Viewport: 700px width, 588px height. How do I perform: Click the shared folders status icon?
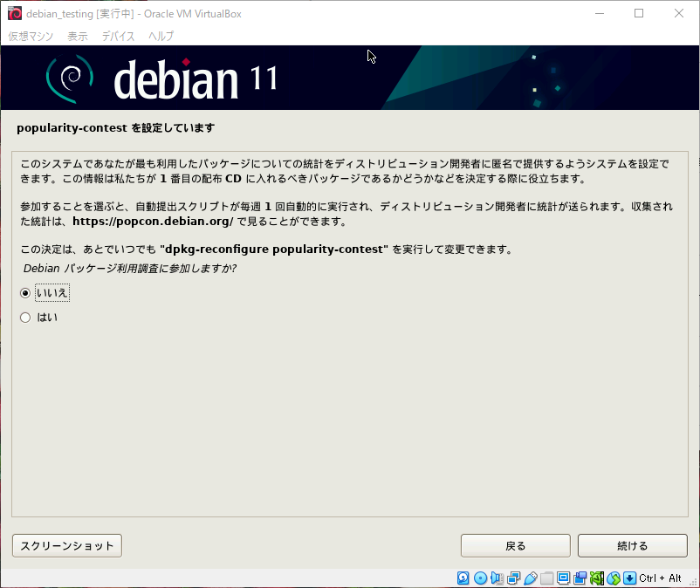click(547, 578)
